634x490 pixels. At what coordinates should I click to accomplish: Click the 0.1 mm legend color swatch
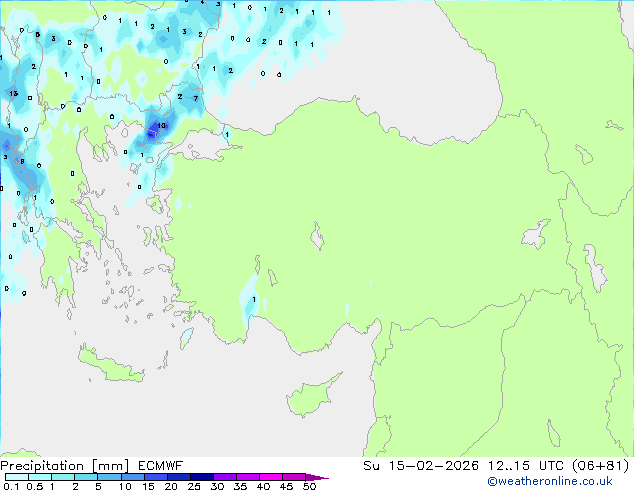pyautogui.click(x=17, y=477)
